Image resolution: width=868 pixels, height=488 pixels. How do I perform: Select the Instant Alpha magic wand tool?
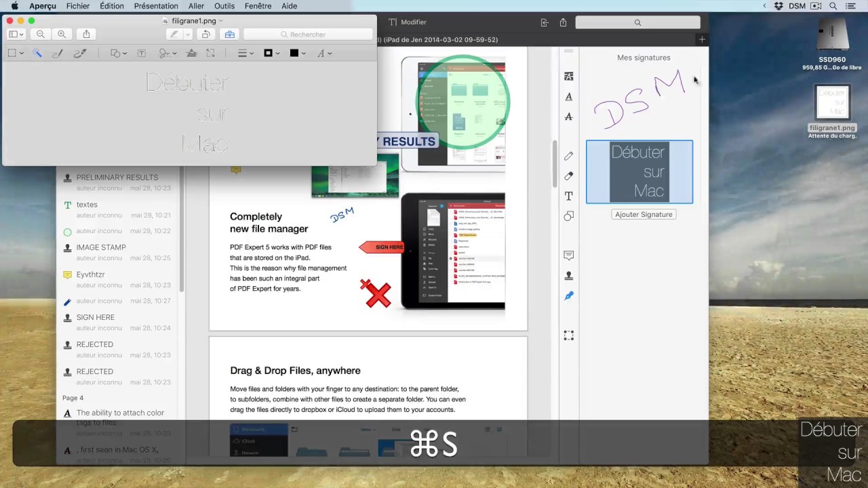point(37,53)
